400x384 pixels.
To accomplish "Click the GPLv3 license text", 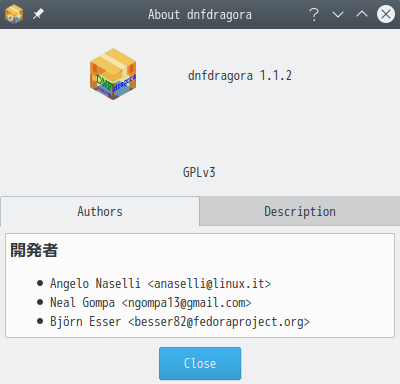I will click(x=199, y=172).
